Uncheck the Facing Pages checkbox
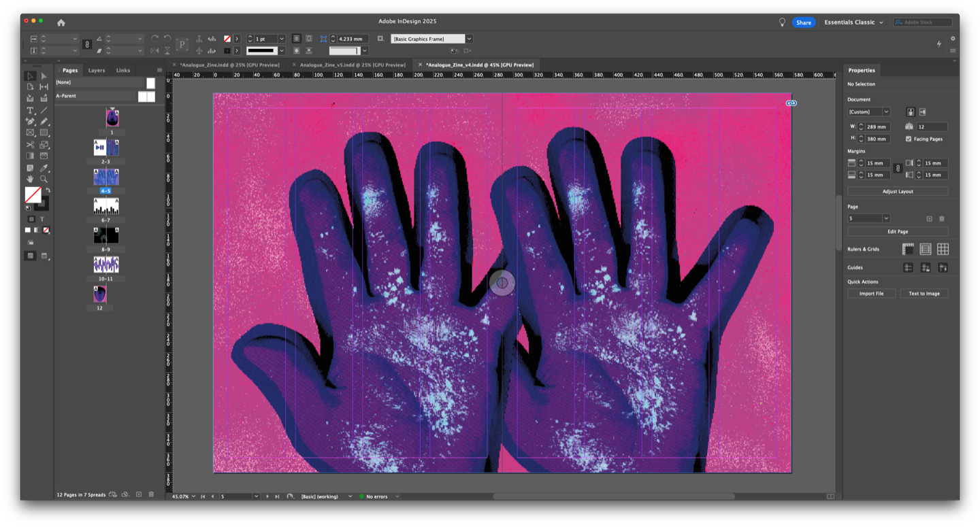 (x=909, y=139)
